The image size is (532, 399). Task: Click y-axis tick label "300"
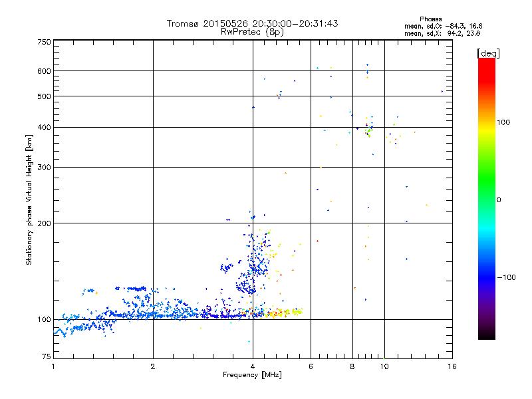point(44,168)
